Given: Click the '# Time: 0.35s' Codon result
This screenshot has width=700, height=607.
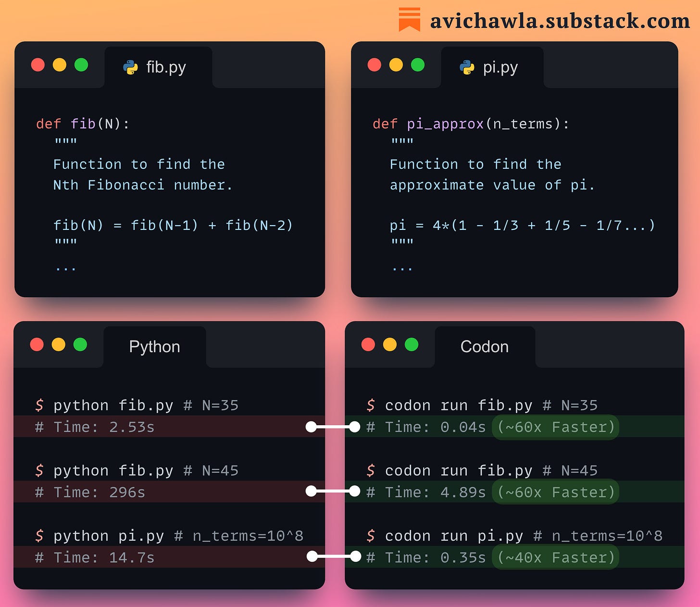Looking at the screenshot, I should point(426,558).
